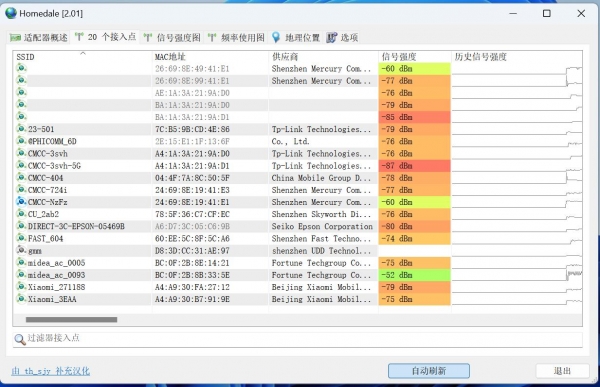The height and width of the screenshot is (387, 600).
Task: Click the network icon beside CMCC-724i
Action: [x=21, y=190]
